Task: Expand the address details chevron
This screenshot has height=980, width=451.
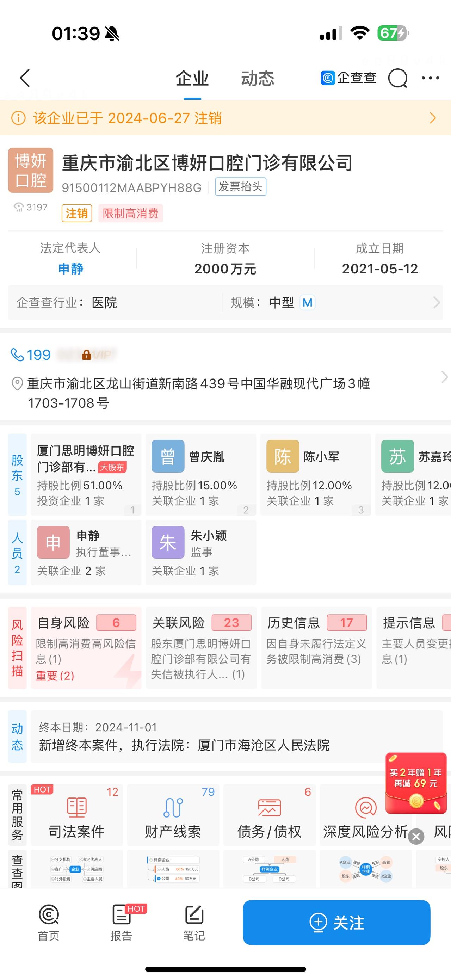Action: [x=444, y=377]
